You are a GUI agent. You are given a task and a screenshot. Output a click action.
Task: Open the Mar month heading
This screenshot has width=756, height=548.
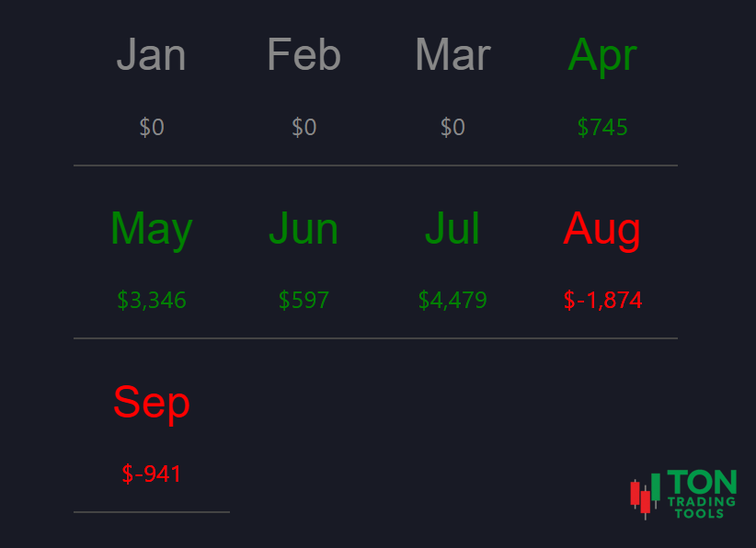pos(452,55)
